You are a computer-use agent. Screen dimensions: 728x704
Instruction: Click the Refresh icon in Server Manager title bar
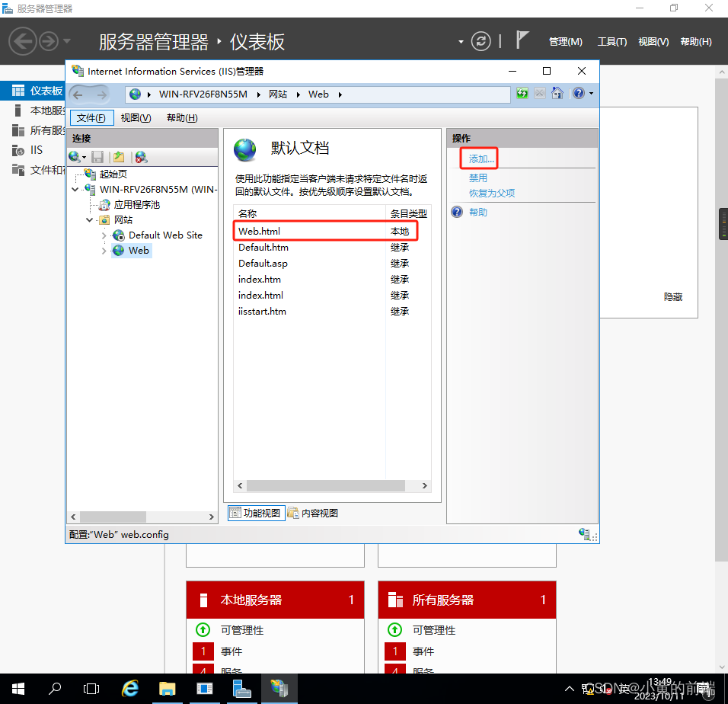pos(481,42)
